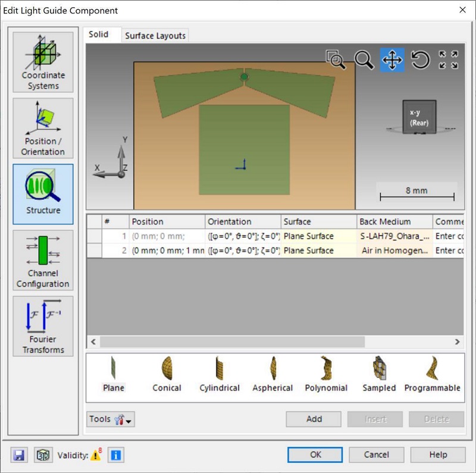
Task: Open Help for this dialog
Action: pos(438,455)
